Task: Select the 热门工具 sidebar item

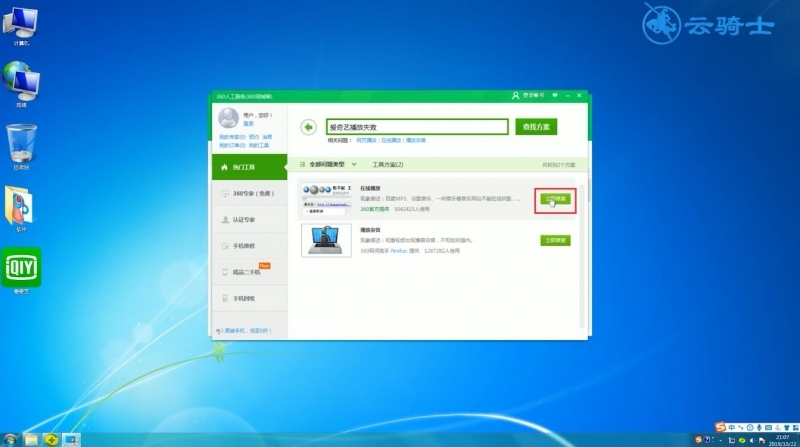Action: [249, 167]
